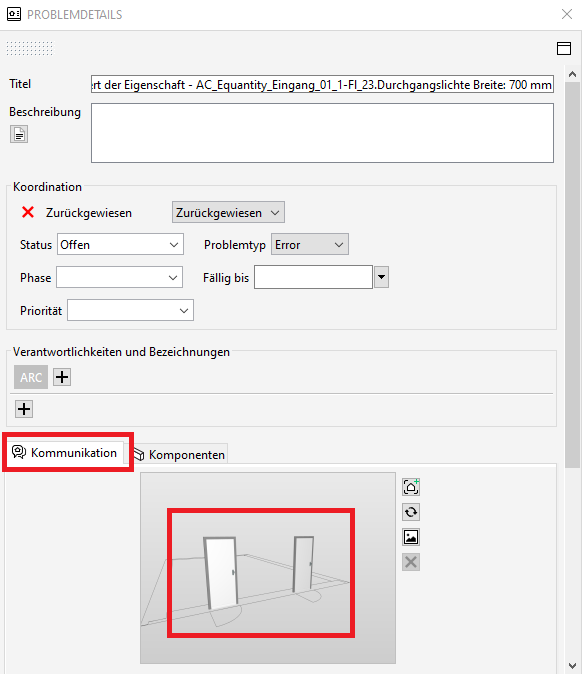Click the vertical scrollbar thumb
This screenshot has width=582, height=674.
click(572, 275)
